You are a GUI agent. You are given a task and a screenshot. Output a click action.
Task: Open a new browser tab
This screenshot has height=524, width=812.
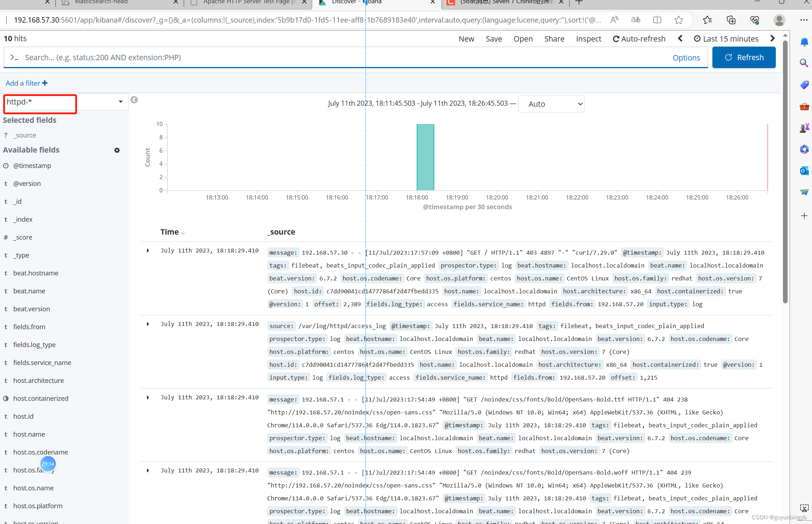(579, 2)
